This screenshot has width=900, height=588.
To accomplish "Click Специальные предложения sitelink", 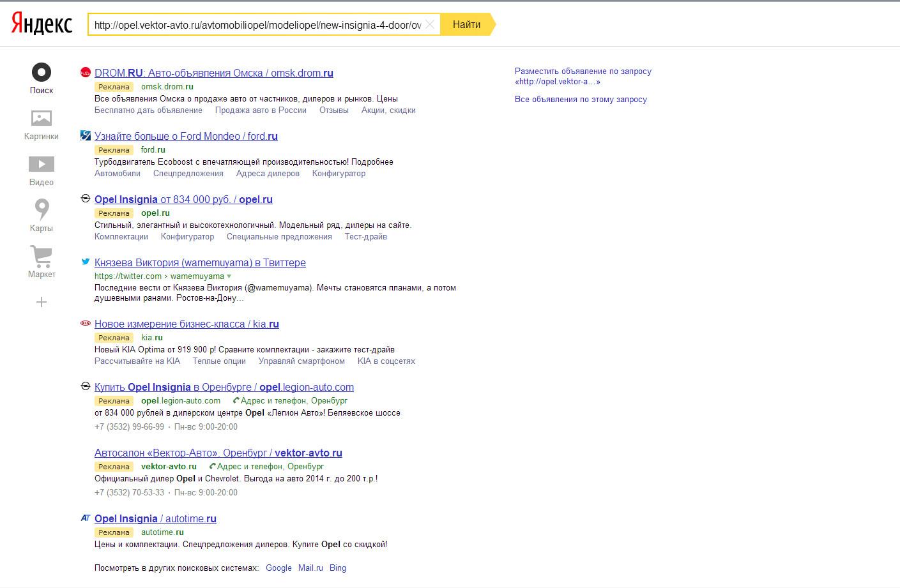I will (279, 236).
